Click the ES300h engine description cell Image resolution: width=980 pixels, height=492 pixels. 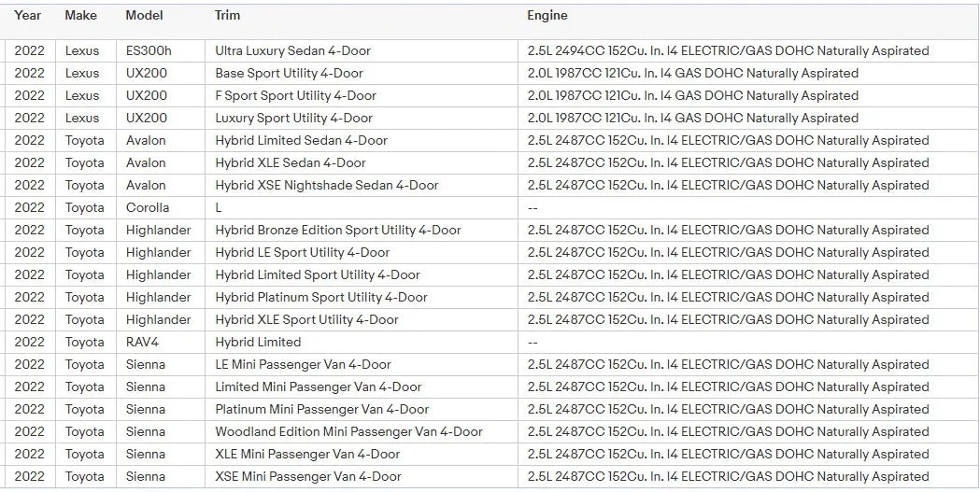728,50
